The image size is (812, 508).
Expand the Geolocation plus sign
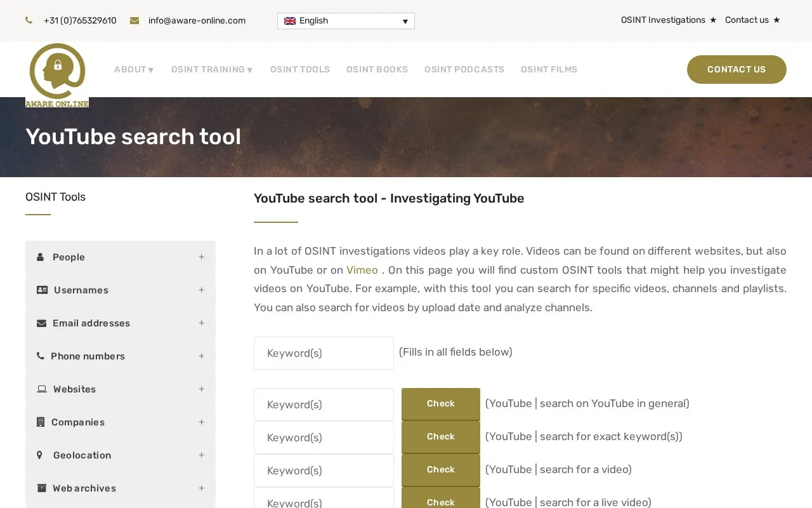[201, 455]
